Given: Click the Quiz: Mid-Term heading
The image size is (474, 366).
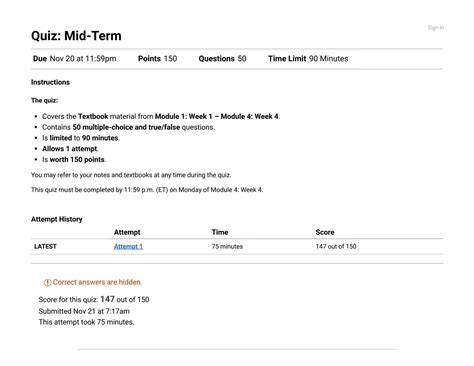Looking at the screenshot, I should coord(76,36).
